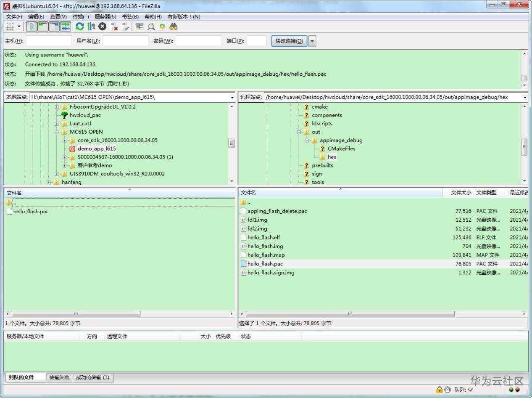
Task: Open 帮助(H) menu
Action: click(x=153, y=16)
